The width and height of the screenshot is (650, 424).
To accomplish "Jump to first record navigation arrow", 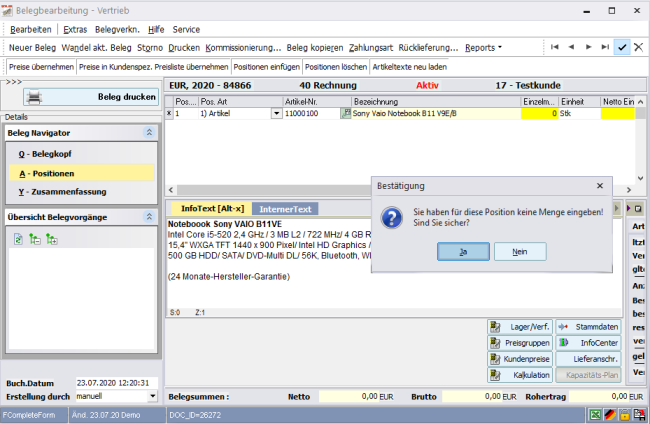I will (556, 47).
